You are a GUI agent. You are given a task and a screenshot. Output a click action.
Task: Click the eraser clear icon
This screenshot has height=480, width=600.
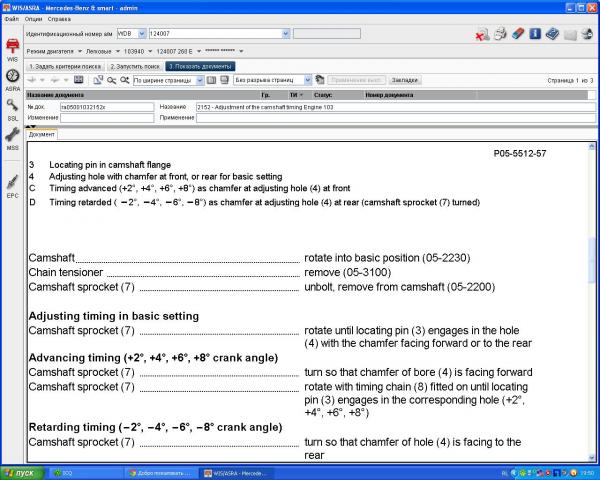point(517,34)
